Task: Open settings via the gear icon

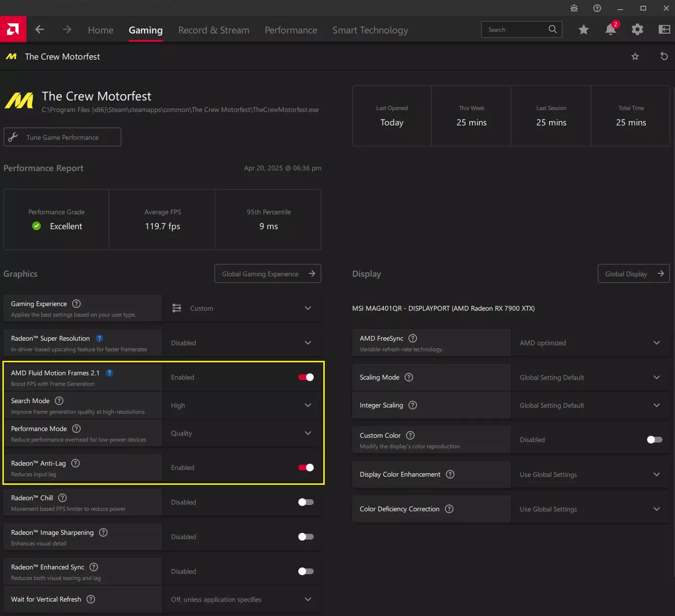Action: (637, 30)
